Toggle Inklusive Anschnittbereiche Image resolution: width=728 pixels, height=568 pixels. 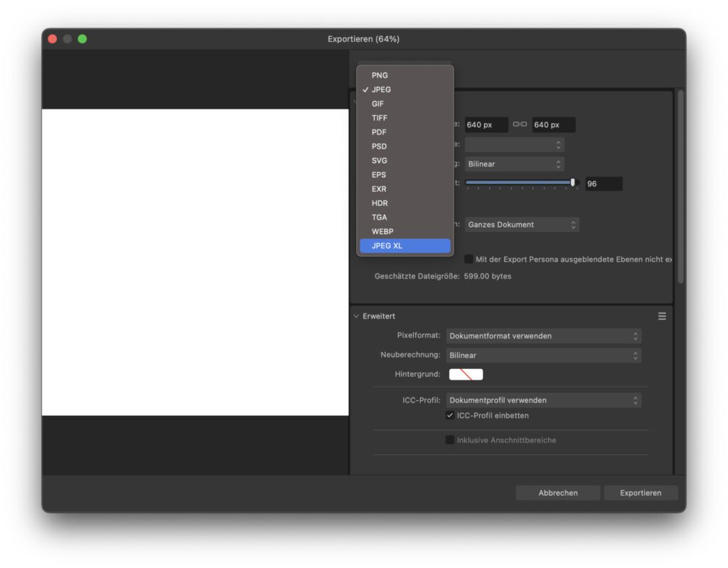[x=449, y=439]
